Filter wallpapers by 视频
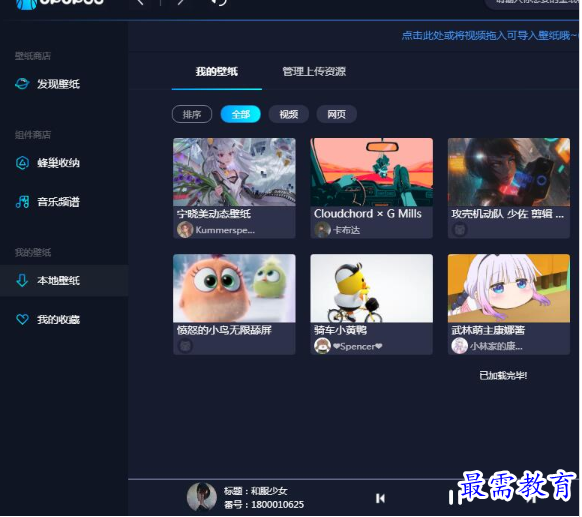This screenshot has height=517, width=582. point(289,114)
